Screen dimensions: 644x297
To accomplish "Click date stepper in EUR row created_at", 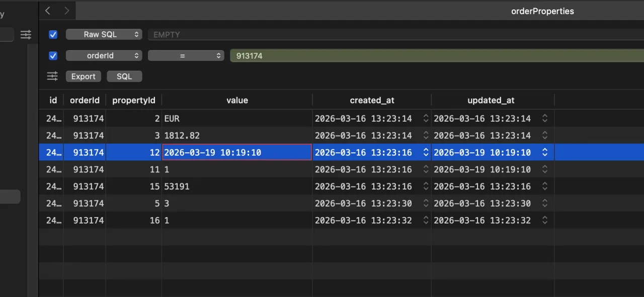I will point(426,119).
